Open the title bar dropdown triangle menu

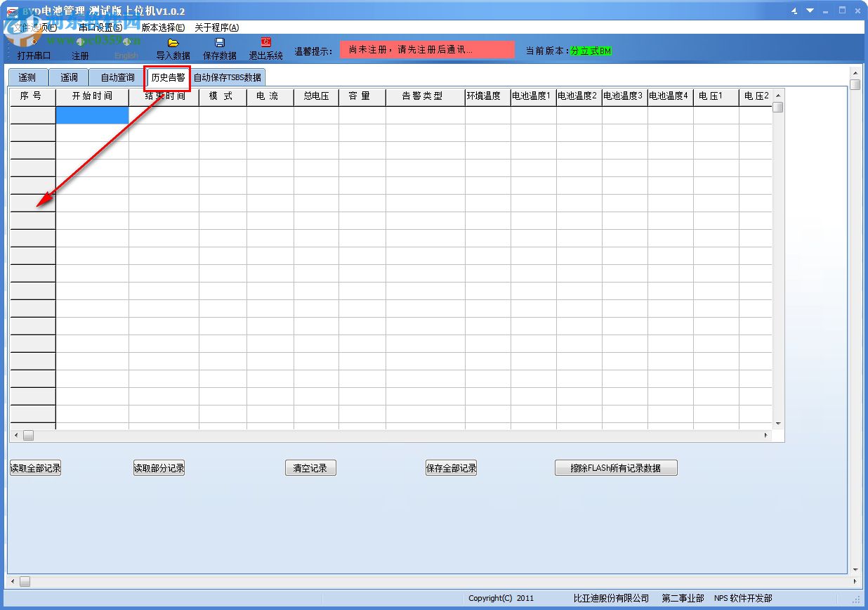810,11
